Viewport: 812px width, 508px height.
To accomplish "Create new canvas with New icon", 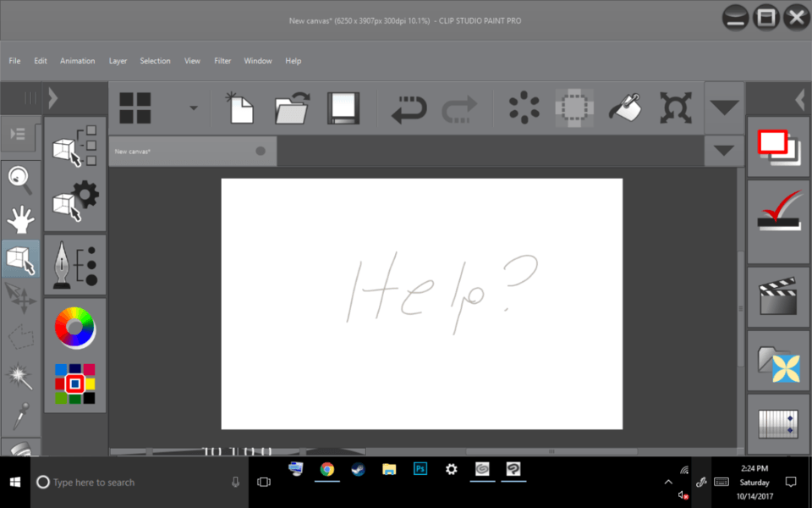I will 239,108.
